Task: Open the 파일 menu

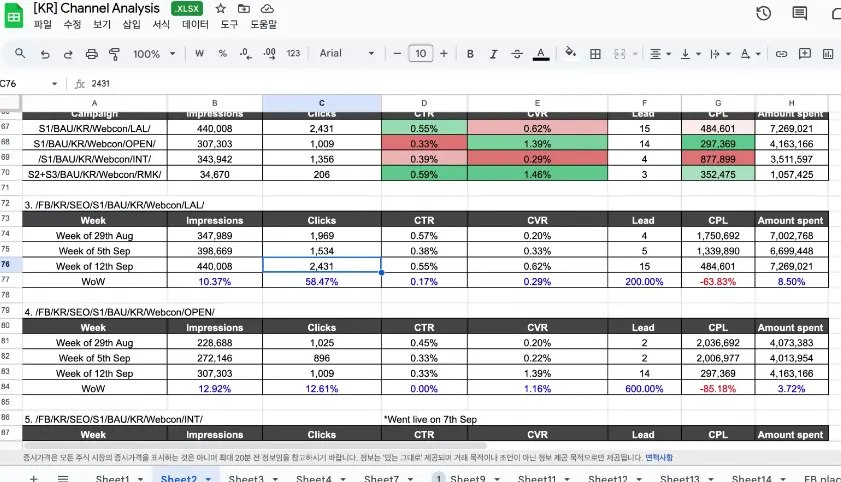Action: coord(43,24)
